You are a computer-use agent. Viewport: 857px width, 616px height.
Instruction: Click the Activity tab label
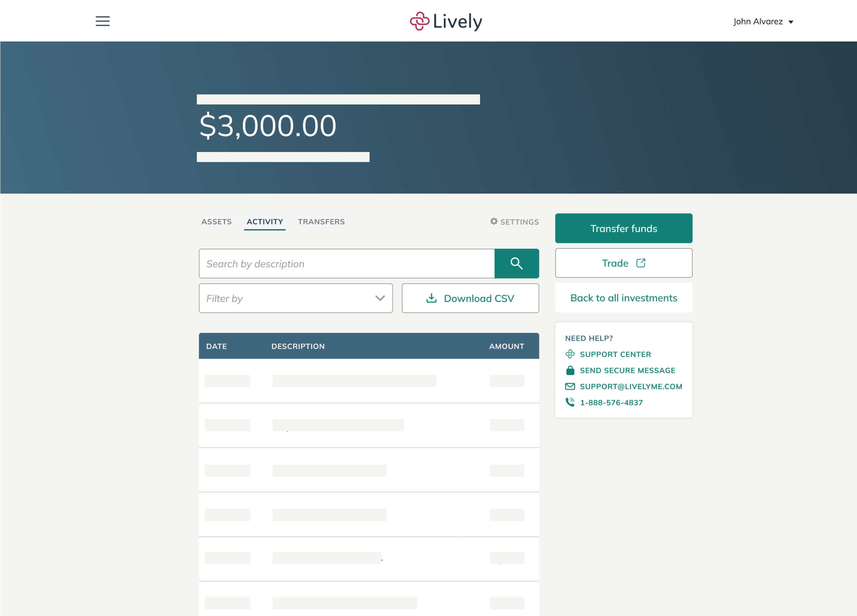click(264, 222)
